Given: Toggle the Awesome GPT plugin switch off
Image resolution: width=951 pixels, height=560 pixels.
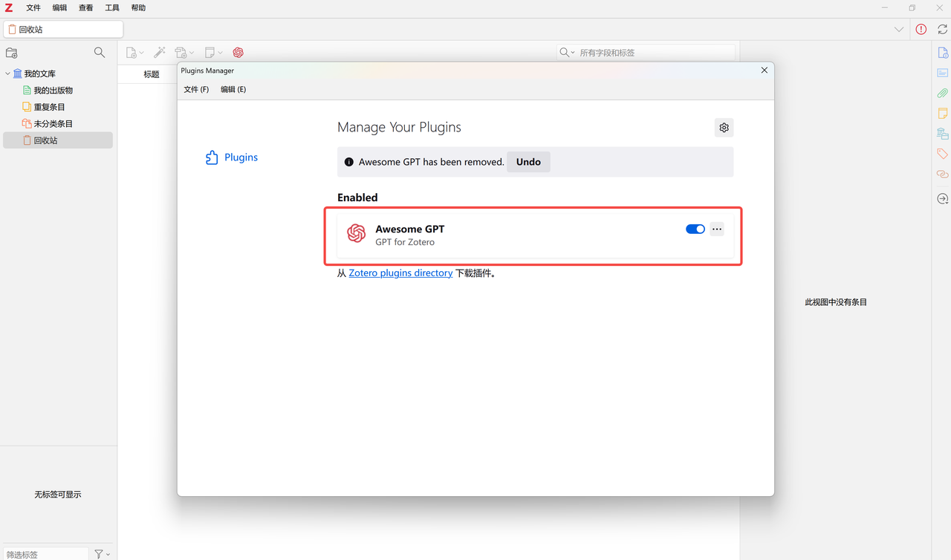Looking at the screenshot, I should (x=695, y=229).
